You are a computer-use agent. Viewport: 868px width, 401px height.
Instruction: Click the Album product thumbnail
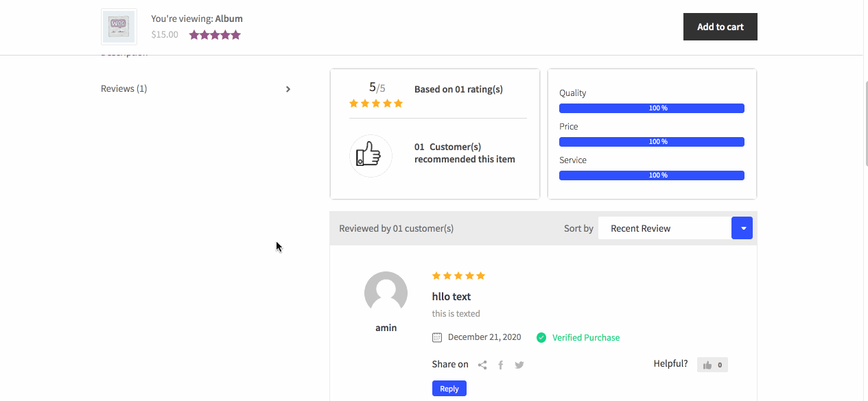119,27
